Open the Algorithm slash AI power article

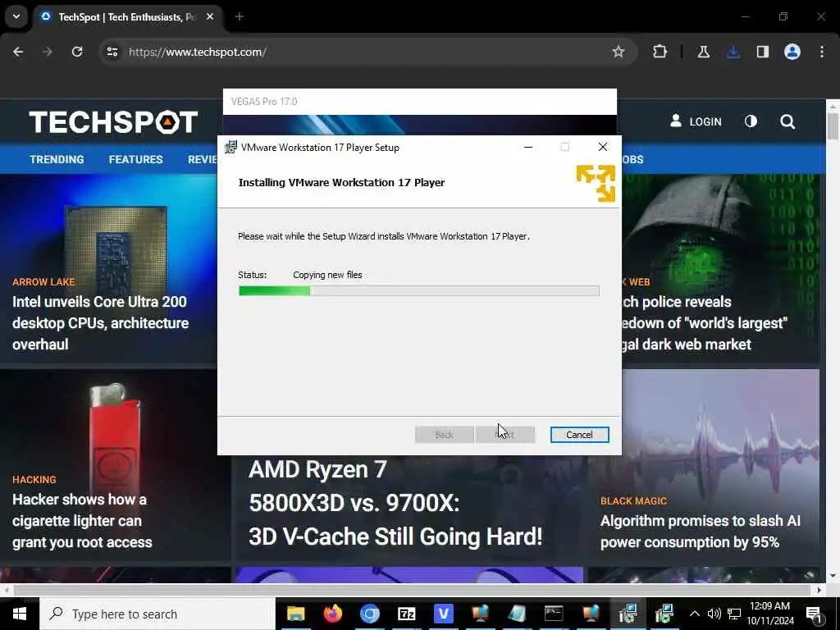tap(701, 532)
